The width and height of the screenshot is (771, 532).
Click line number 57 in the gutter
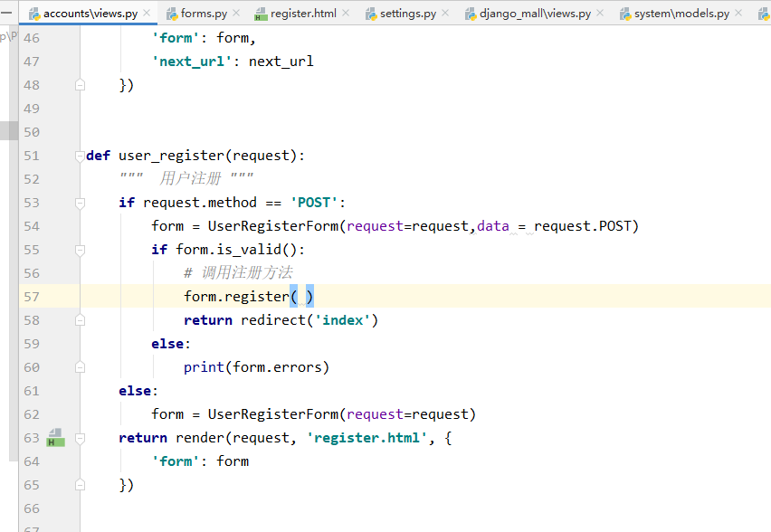pos(32,297)
